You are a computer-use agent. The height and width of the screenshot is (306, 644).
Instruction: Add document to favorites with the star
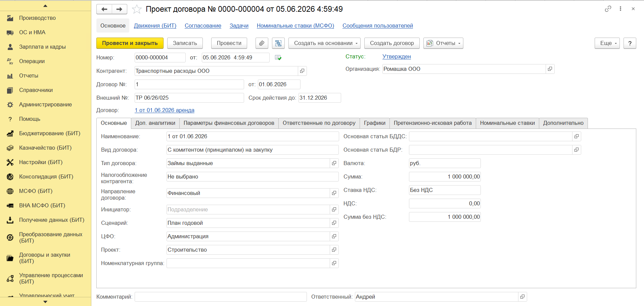click(137, 9)
